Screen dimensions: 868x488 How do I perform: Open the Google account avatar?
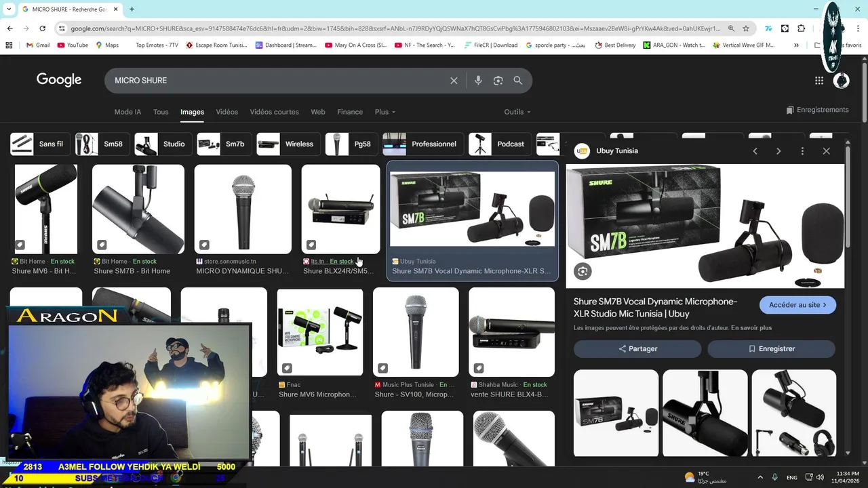pos(841,81)
